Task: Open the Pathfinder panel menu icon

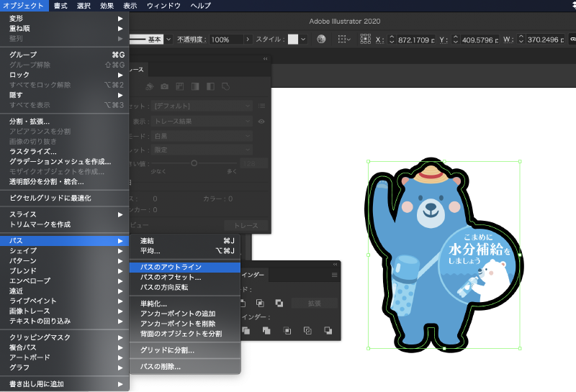Action: point(334,275)
